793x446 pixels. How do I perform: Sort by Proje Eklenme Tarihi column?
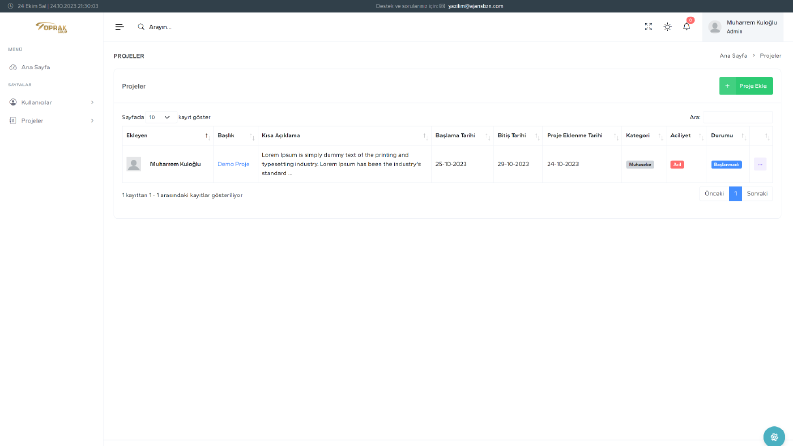pos(582,136)
